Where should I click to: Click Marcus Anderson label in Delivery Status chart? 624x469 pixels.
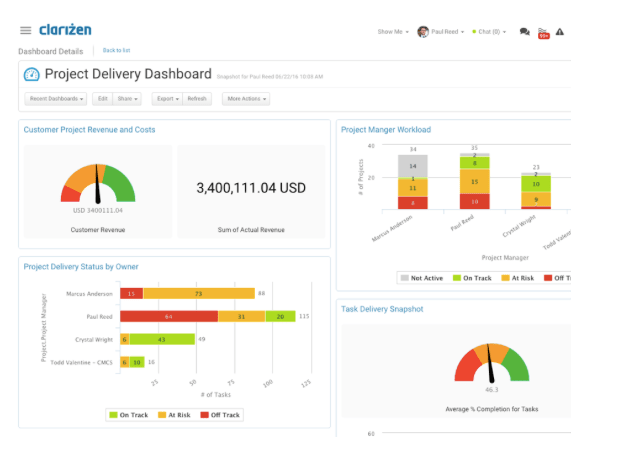[90, 294]
